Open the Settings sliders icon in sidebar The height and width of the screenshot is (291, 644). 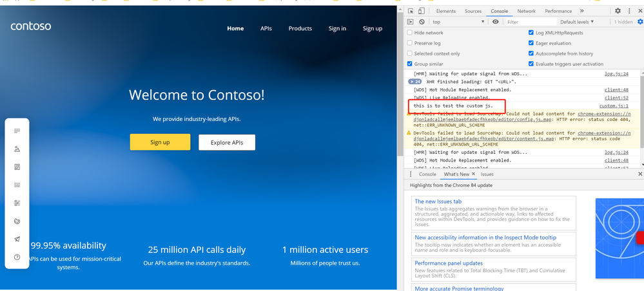click(17, 203)
